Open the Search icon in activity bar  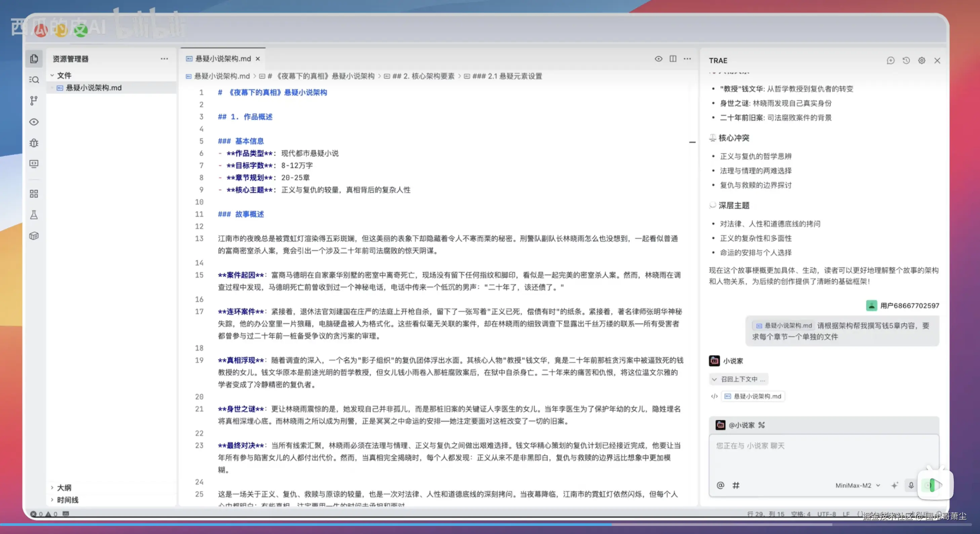(34, 80)
